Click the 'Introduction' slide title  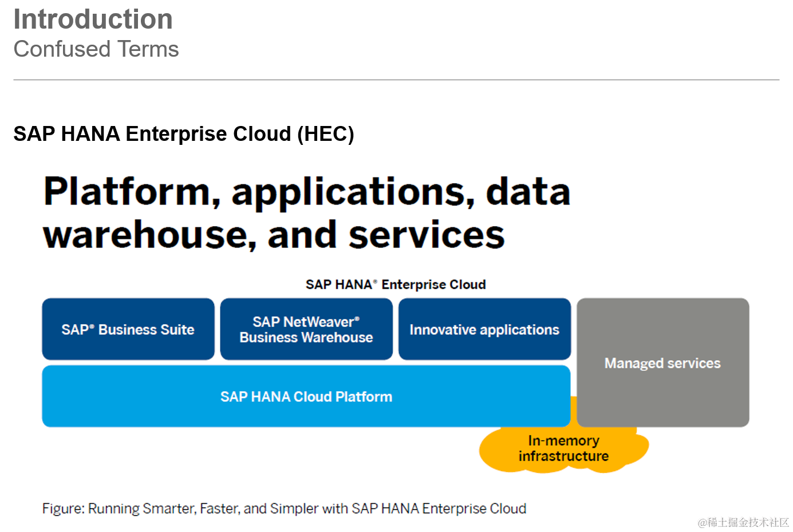tap(93, 19)
